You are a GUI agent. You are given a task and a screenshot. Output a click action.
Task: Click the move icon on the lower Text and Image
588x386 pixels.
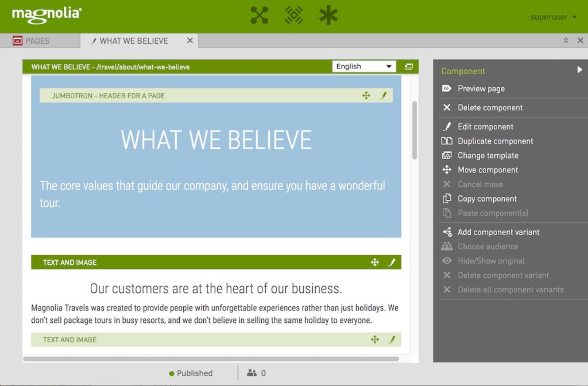click(x=374, y=339)
